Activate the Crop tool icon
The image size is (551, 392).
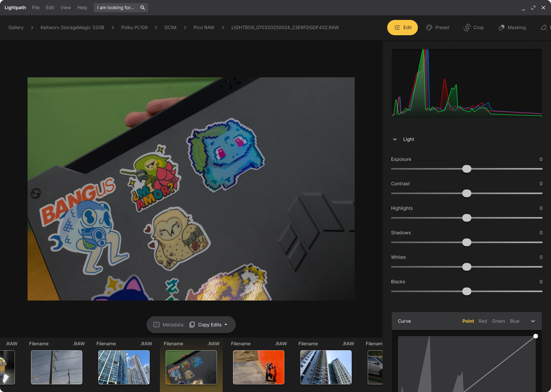467,28
